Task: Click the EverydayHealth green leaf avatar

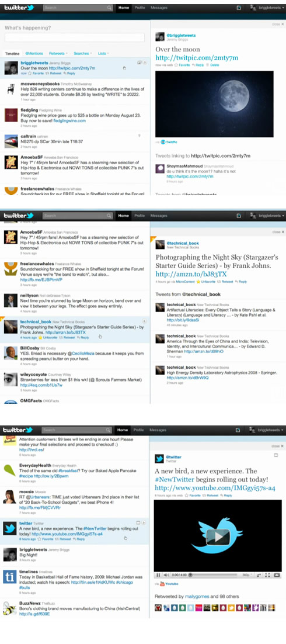Action: pos(10,469)
